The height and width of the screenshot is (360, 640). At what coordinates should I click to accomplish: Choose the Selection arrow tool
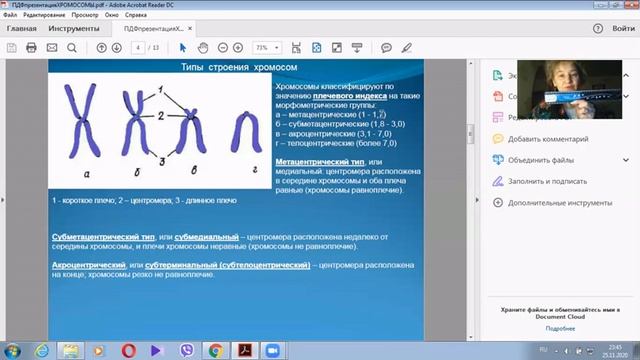point(182,48)
